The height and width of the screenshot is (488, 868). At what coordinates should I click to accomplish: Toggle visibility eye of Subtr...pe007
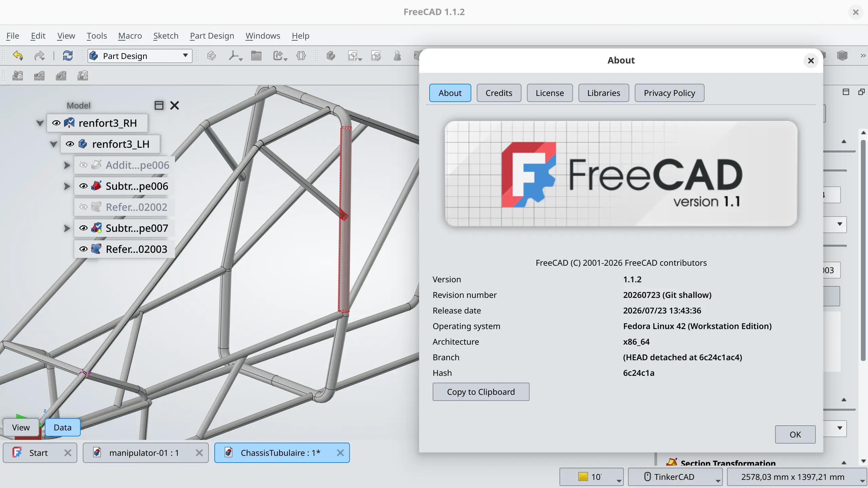coord(83,228)
